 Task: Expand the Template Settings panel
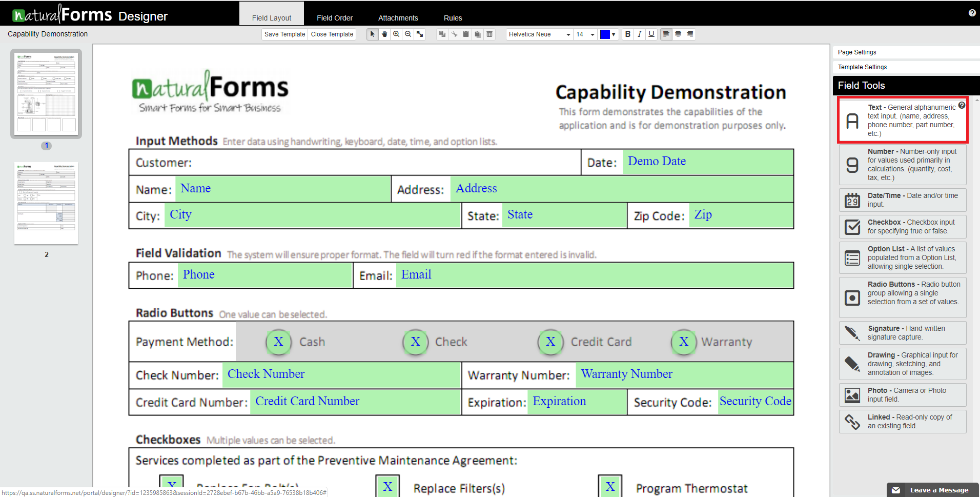point(906,67)
